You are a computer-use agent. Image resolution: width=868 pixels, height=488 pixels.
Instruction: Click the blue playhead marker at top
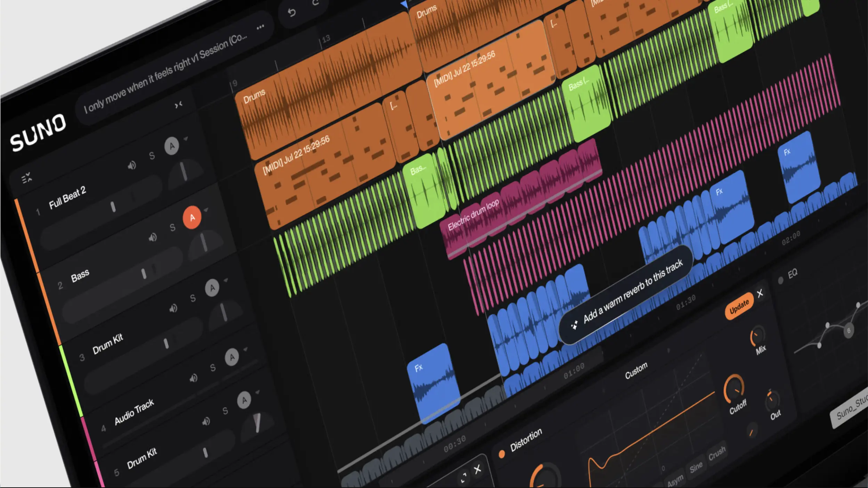(404, 4)
